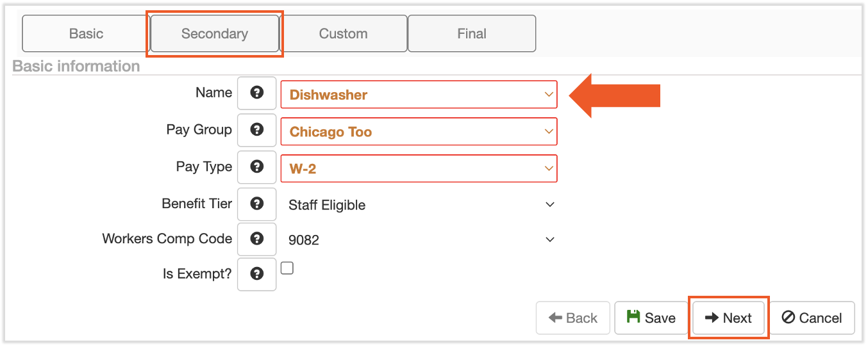Expand the Pay Group dropdown Chicago Too

pos(419,132)
